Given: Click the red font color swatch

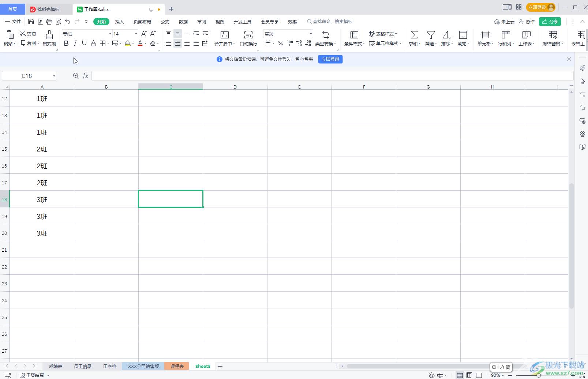Looking at the screenshot, I should pyautogui.click(x=140, y=44).
